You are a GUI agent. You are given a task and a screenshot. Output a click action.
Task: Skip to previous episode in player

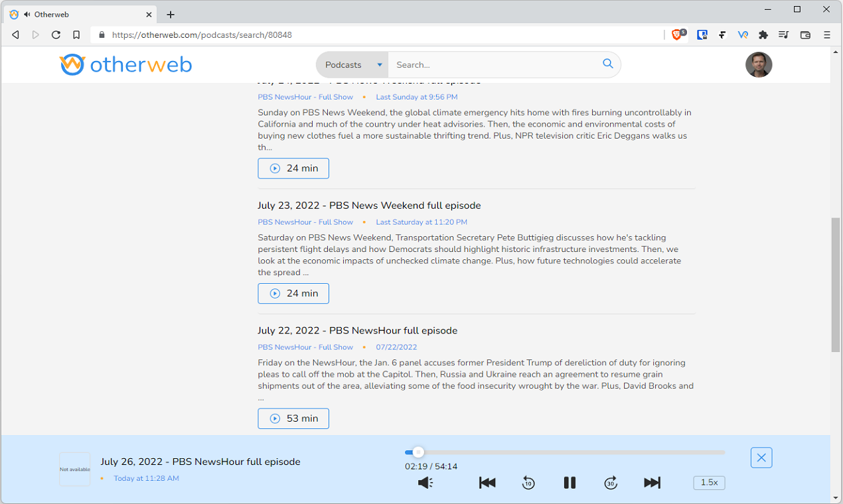[487, 483]
